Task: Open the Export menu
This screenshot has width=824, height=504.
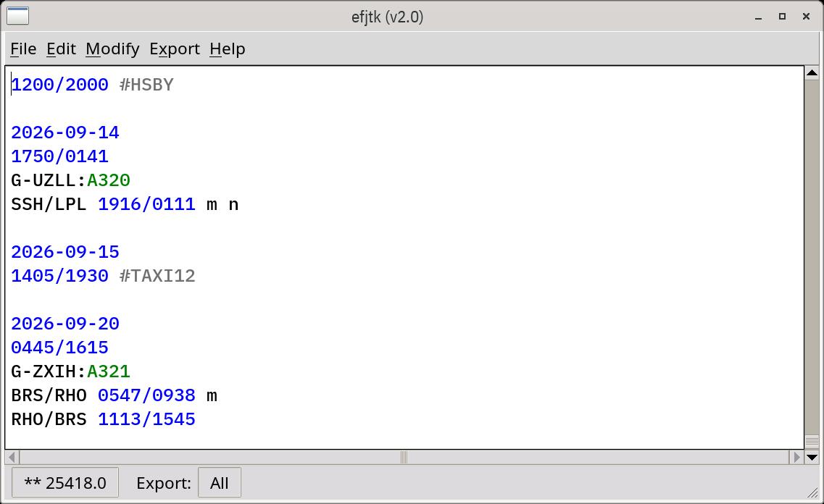Action: pyautogui.click(x=175, y=49)
